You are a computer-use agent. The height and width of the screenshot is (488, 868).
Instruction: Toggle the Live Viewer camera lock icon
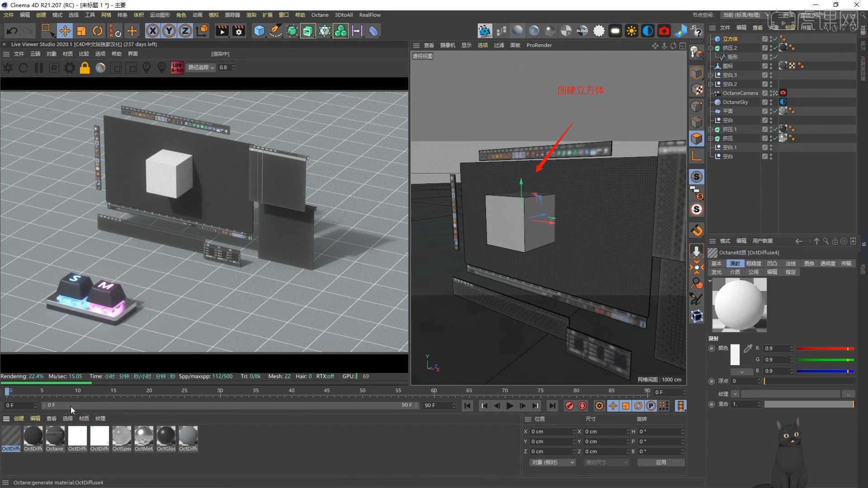pos(85,68)
